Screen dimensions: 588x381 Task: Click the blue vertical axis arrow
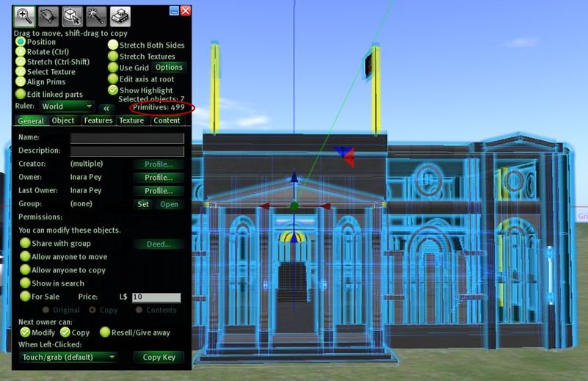294,180
